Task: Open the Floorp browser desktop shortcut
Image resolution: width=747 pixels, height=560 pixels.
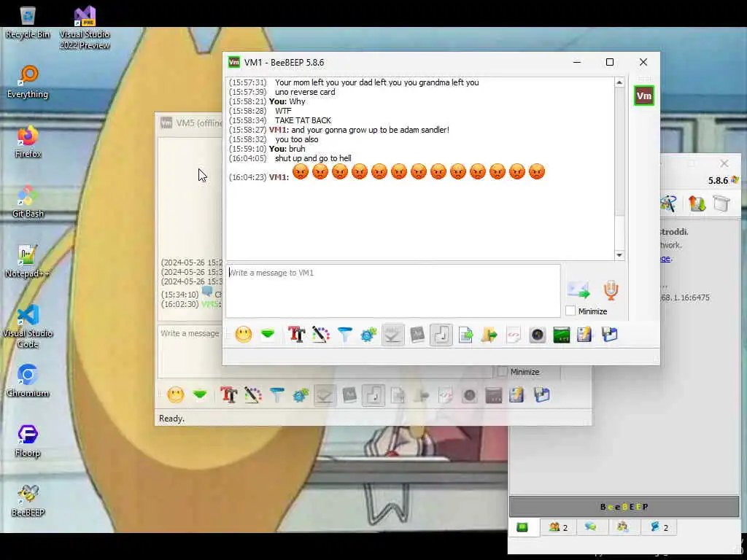Action: click(x=28, y=441)
